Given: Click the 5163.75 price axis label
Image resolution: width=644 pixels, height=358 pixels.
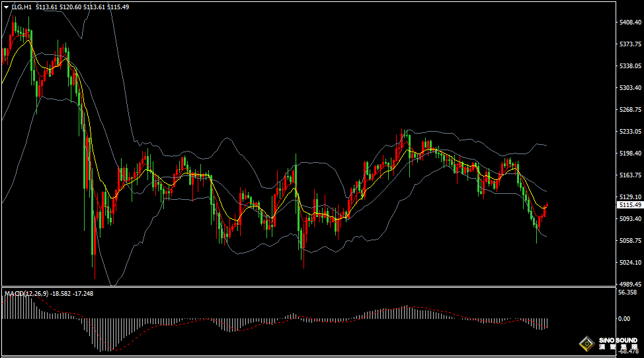Looking at the screenshot, I should coord(629,175).
